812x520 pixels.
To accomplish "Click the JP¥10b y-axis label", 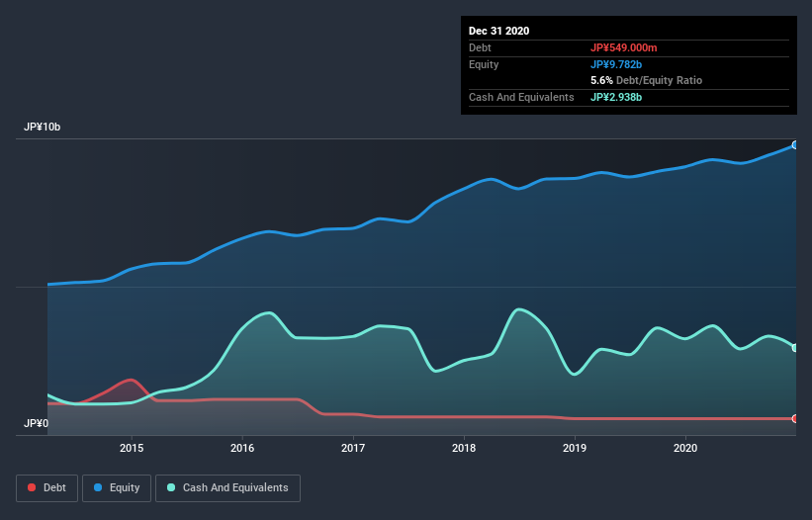I will point(42,128).
